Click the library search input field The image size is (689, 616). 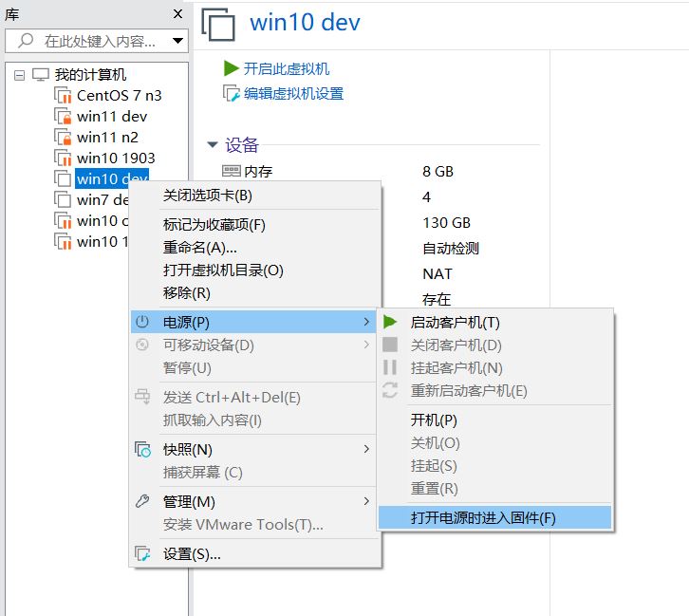97,41
